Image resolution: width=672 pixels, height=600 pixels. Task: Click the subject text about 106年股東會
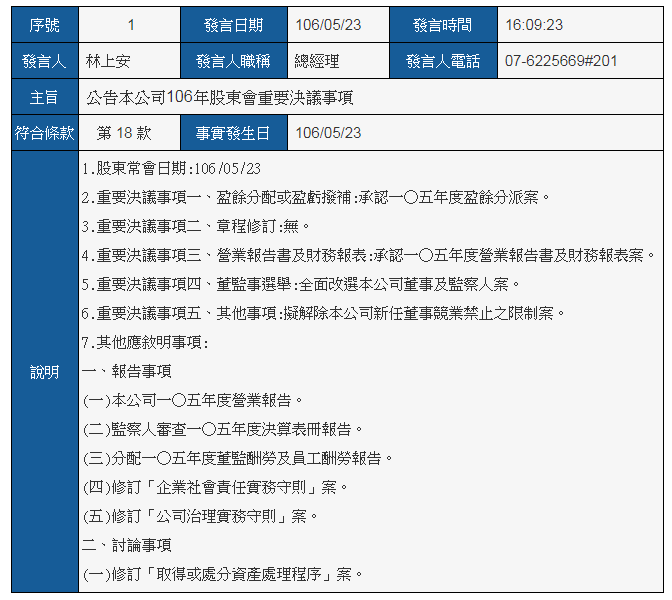click(x=219, y=97)
